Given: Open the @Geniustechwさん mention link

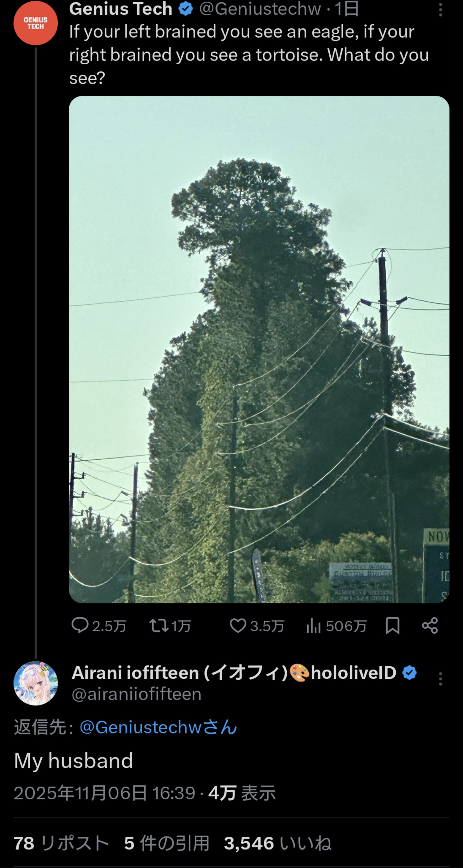Looking at the screenshot, I should pyautogui.click(x=158, y=727).
